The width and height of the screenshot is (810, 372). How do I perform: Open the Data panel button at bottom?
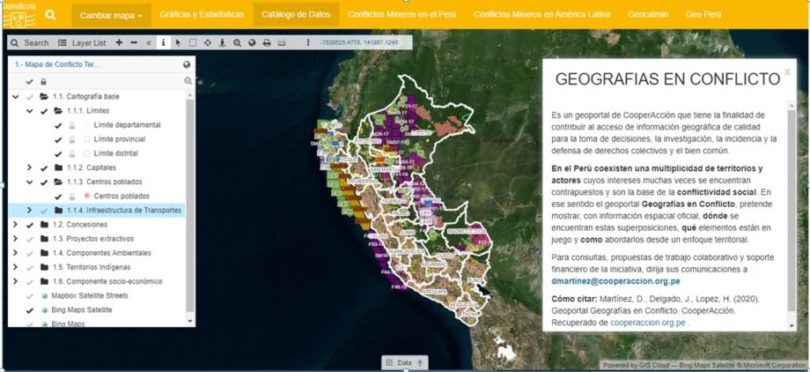point(404,363)
